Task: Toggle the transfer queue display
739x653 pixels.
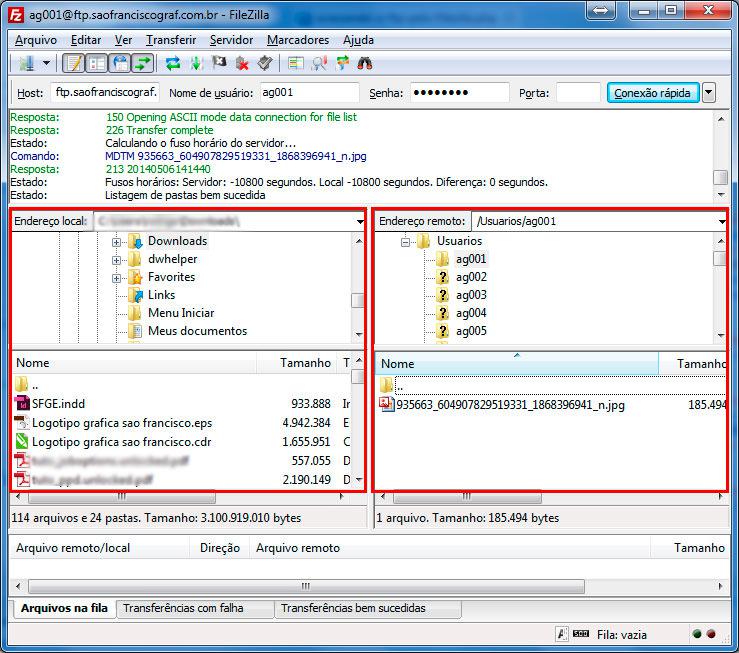Action: (143, 63)
